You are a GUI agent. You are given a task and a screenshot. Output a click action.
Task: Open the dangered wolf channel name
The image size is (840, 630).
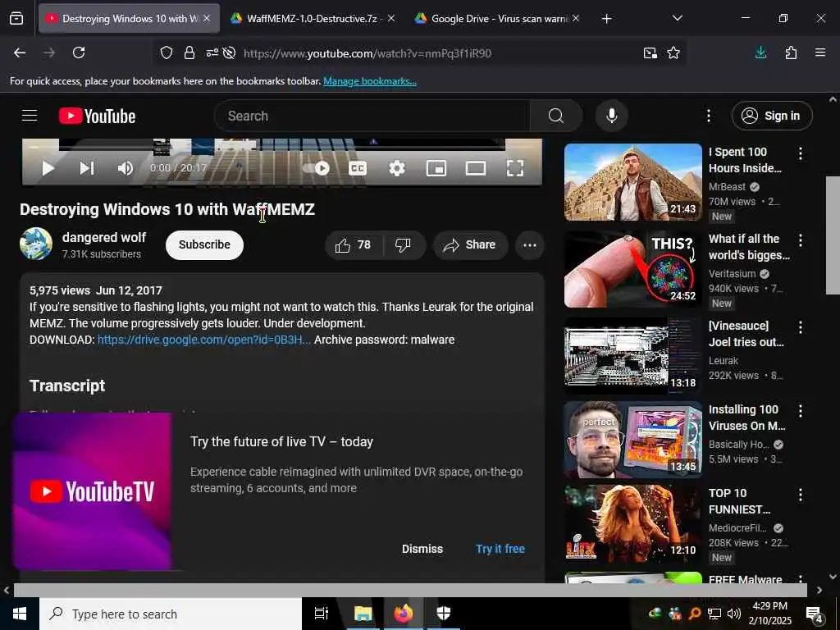104,237
